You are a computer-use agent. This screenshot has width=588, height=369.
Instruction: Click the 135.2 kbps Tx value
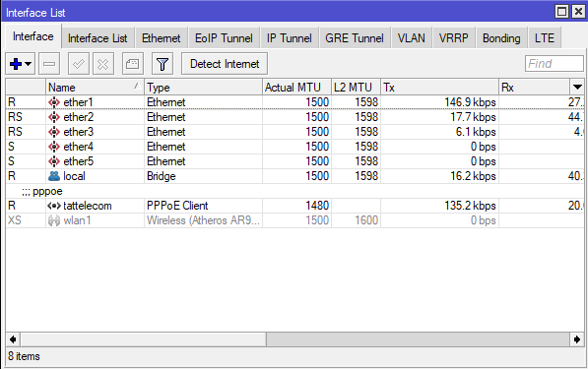[470, 206]
